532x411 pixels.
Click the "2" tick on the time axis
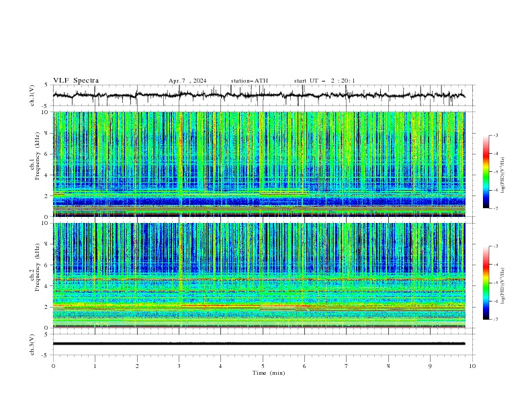[137, 366]
